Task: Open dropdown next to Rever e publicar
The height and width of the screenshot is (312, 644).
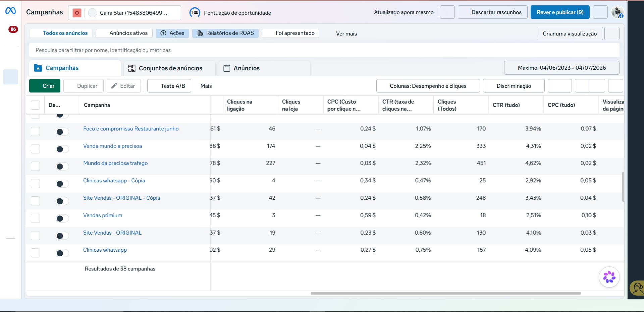Action: click(600, 12)
